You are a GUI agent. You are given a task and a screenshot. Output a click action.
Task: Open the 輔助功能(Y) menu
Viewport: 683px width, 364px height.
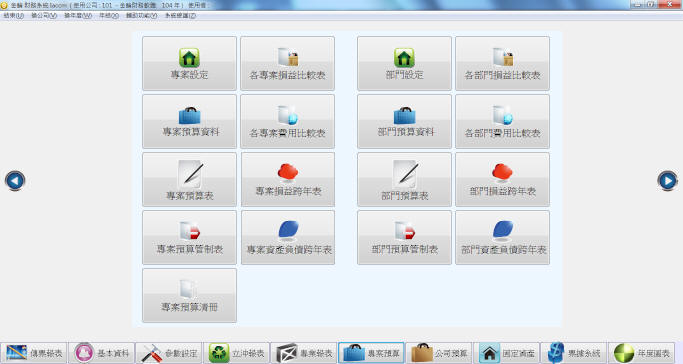142,16
